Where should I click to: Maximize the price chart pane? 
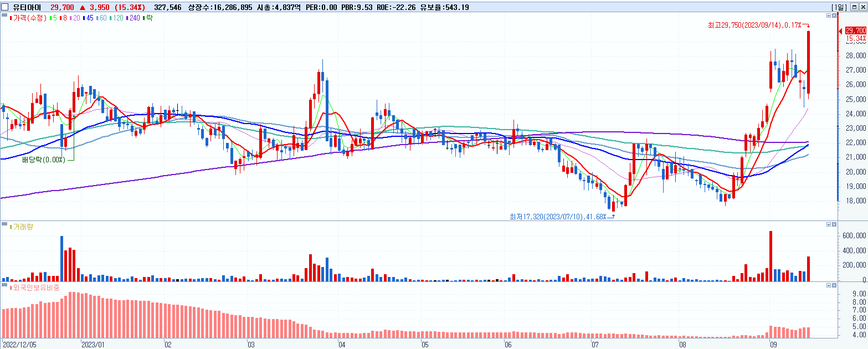point(828,16)
